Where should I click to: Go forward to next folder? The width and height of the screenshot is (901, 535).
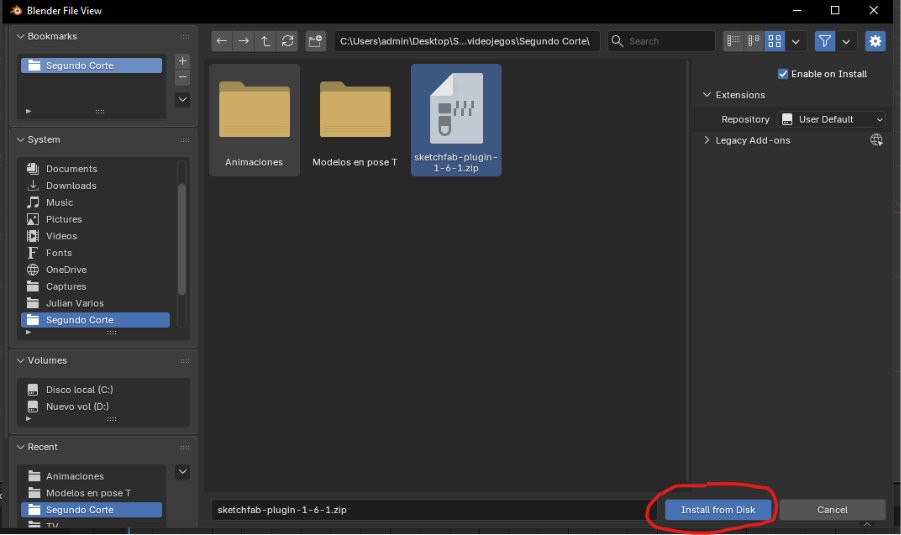coord(244,41)
